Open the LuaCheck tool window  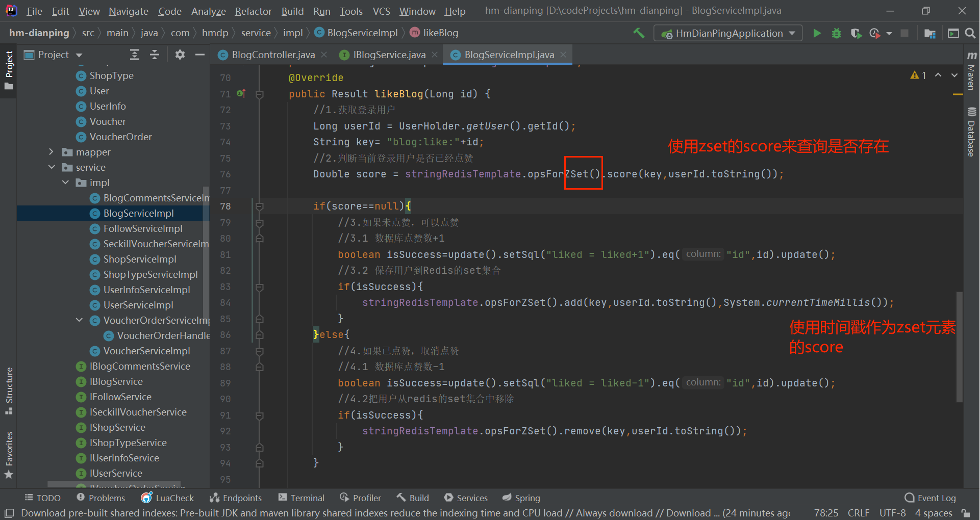coord(168,498)
